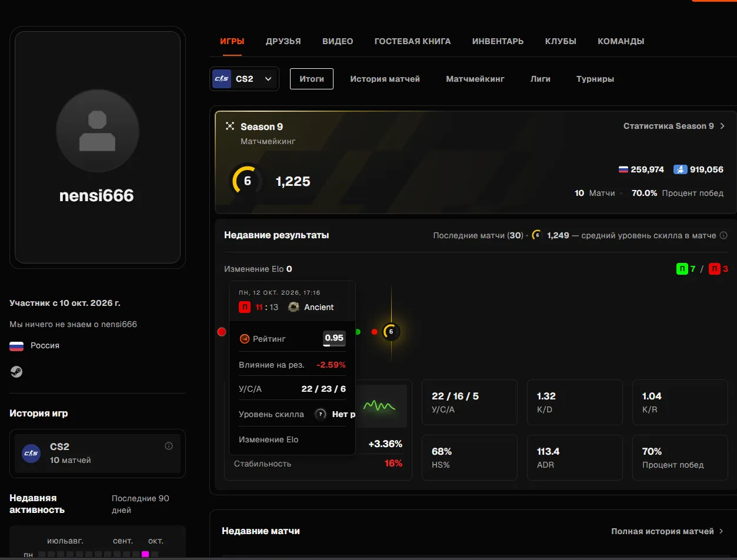
Task: Click the info icon in the CS2 history card
Action: 169,446
